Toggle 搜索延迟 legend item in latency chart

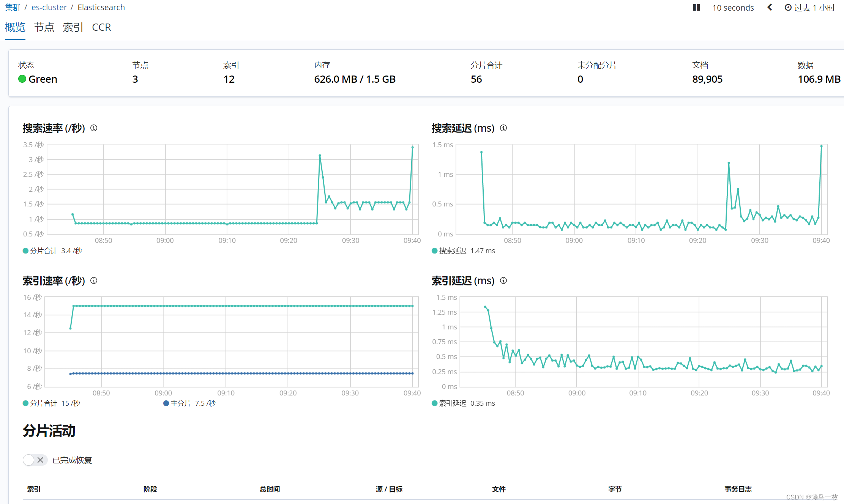[452, 251]
